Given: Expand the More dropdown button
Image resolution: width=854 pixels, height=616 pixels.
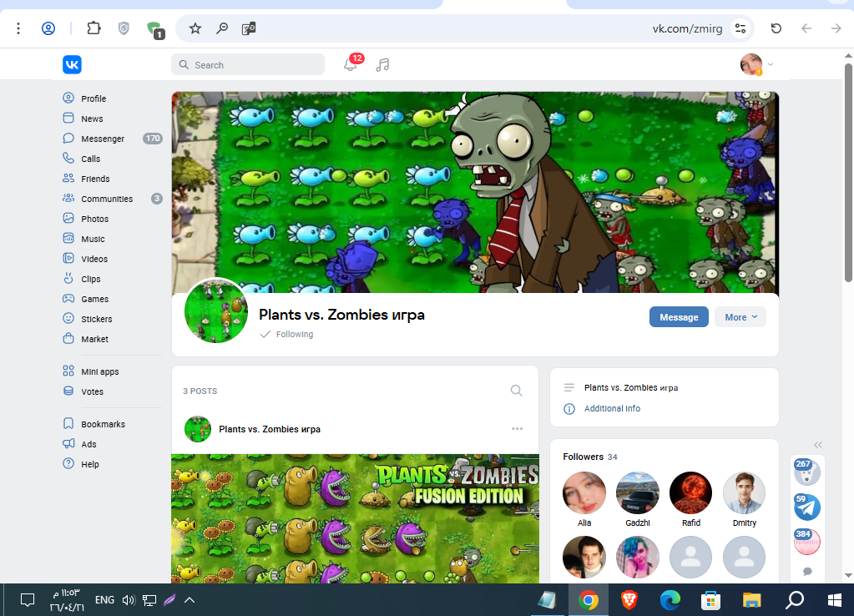Looking at the screenshot, I should (x=740, y=317).
